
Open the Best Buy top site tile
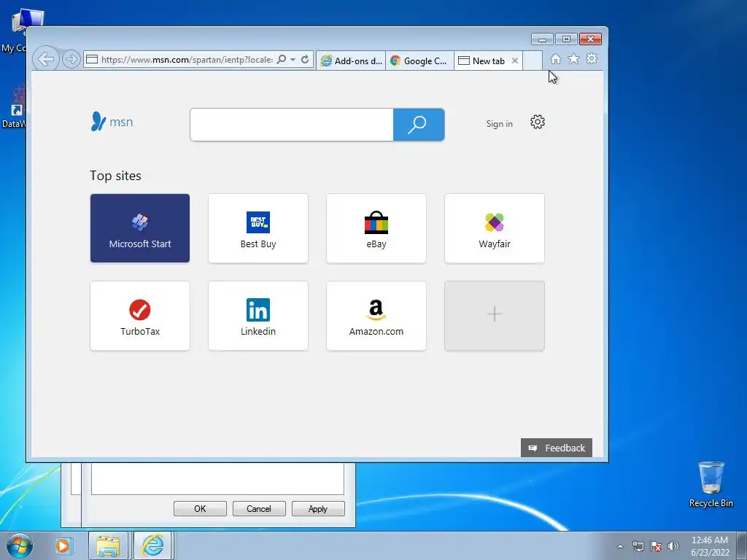coord(258,228)
